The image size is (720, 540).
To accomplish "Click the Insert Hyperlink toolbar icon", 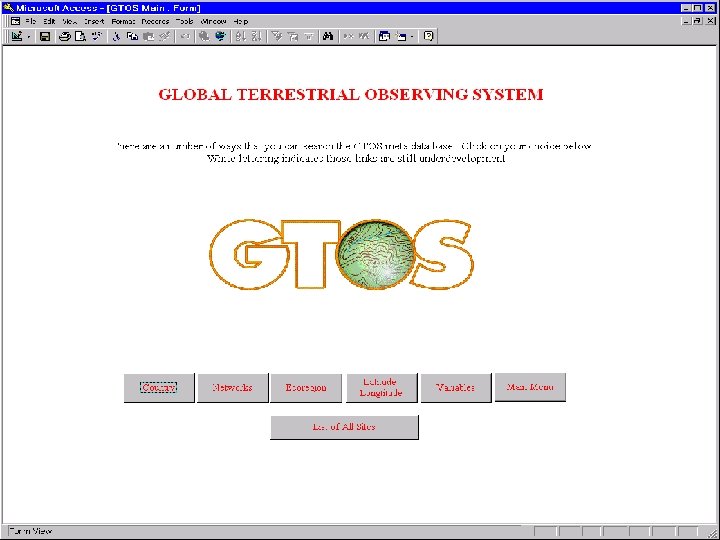I will point(204,36).
